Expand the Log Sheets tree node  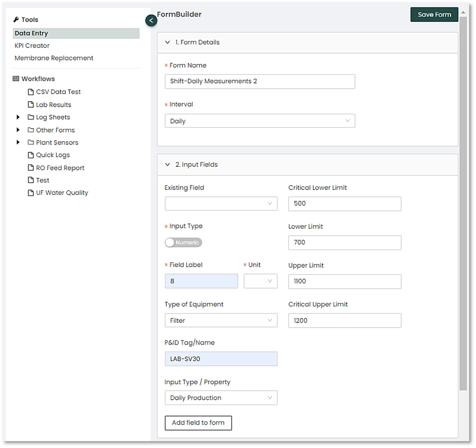(18, 117)
